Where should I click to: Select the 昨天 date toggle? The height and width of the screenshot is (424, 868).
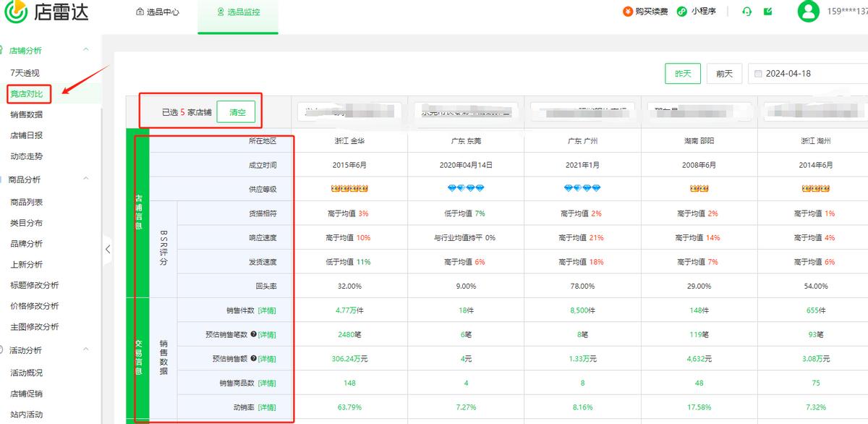[x=683, y=74]
